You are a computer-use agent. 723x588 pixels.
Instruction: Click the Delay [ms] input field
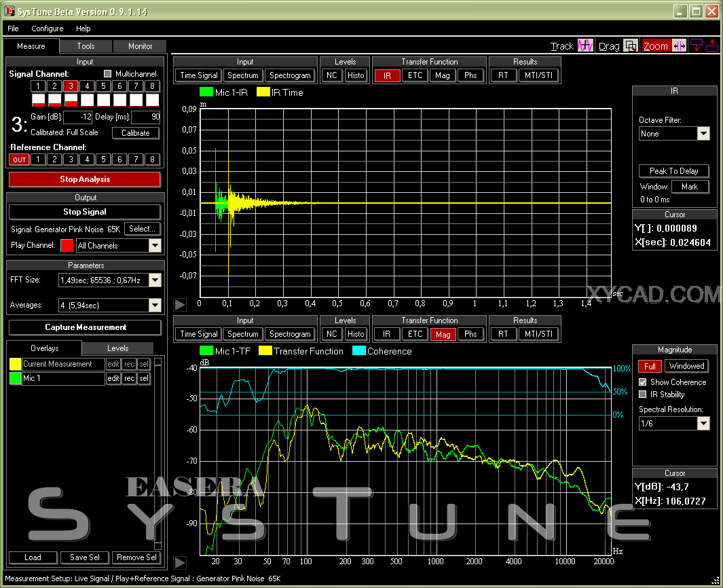[x=146, y=117]
